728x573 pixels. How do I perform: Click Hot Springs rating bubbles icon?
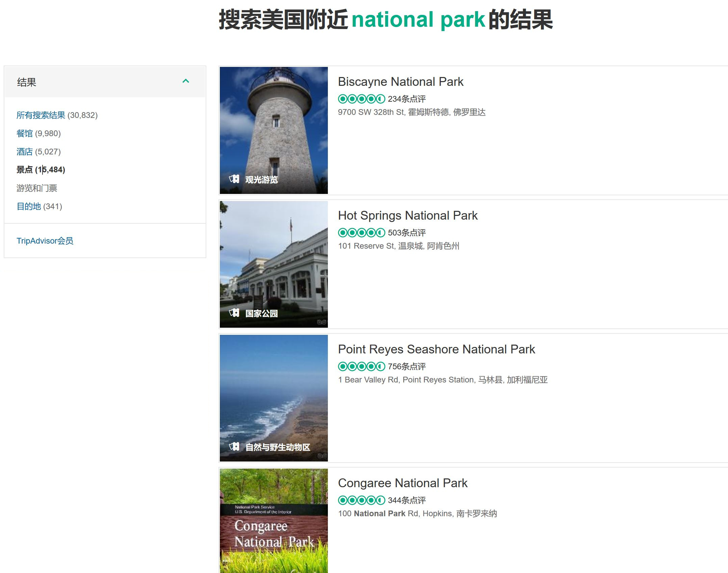(361, 233)
